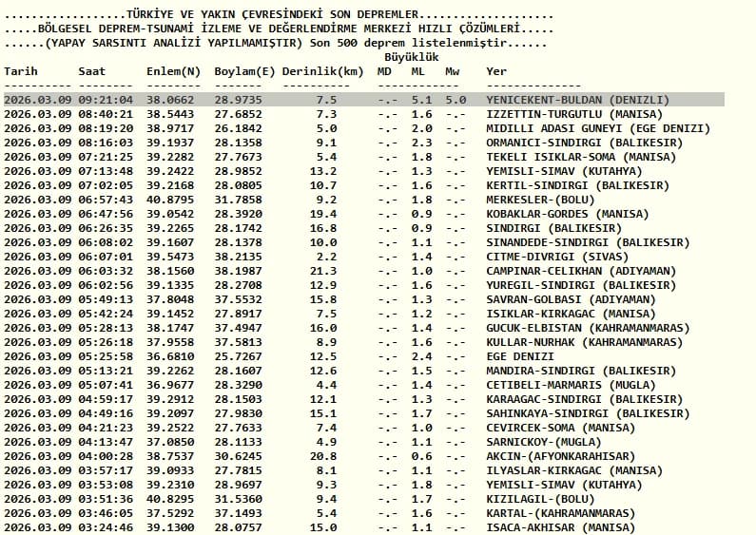Click the 5.1 ML magnitude value

(421, 100)
